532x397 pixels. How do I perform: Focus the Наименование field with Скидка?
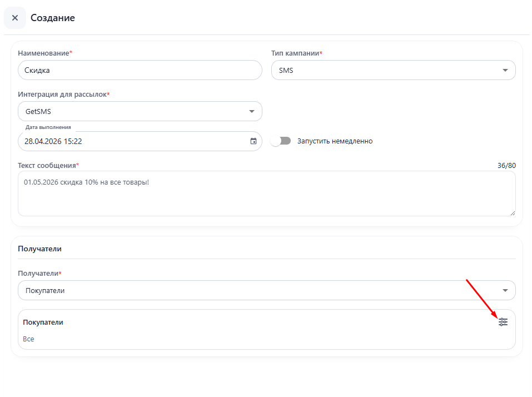click(x=139, y=70)
